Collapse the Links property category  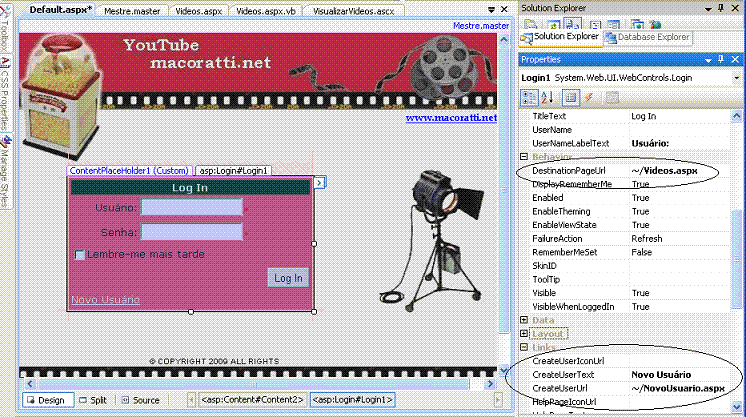[524, 347]
